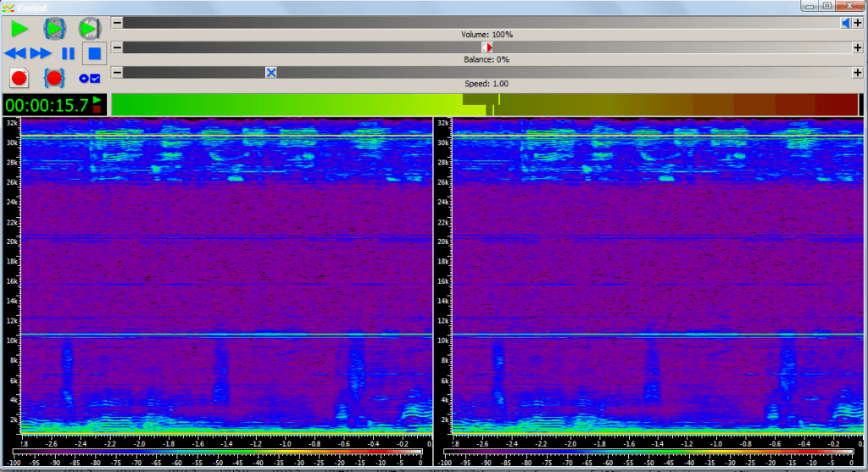Click the green-to-red level meter bar

coord(487,104)
